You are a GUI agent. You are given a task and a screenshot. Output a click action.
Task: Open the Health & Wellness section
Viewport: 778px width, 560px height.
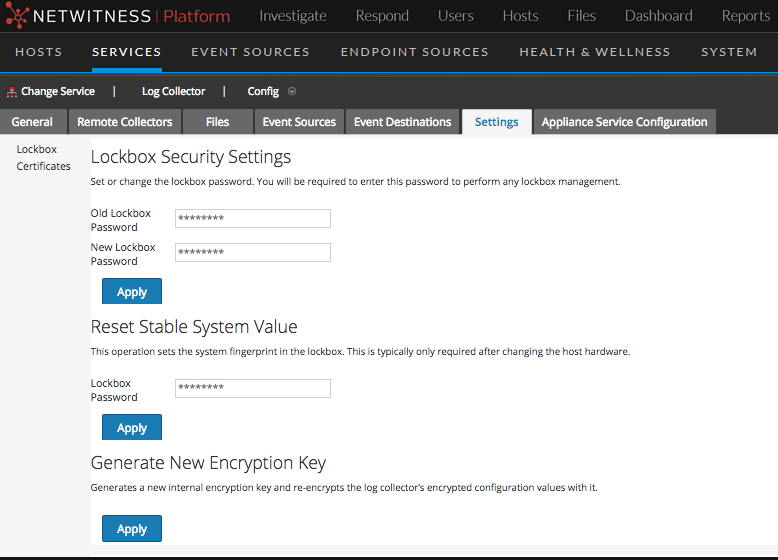pos(594,52)
